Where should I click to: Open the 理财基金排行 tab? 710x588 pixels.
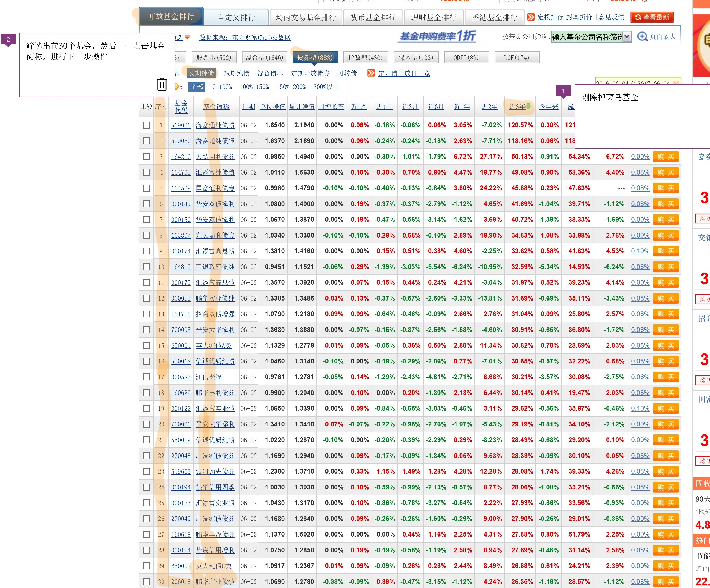click(434, 17)
